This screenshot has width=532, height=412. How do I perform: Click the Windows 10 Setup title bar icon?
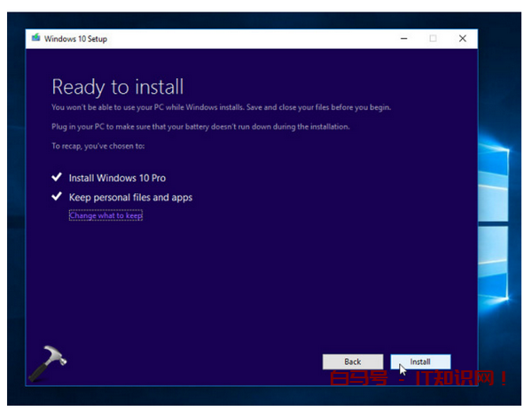[35, 39]
